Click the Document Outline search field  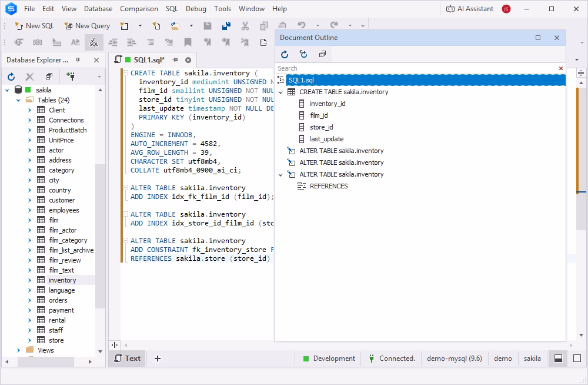[x=416, y=68]
